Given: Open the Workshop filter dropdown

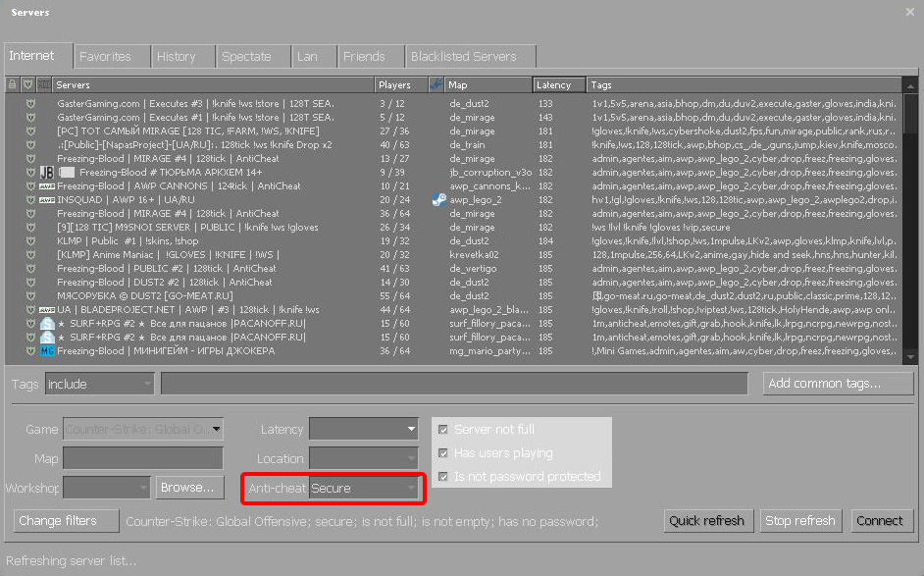Looking at the screenshot, I should 107,488.
